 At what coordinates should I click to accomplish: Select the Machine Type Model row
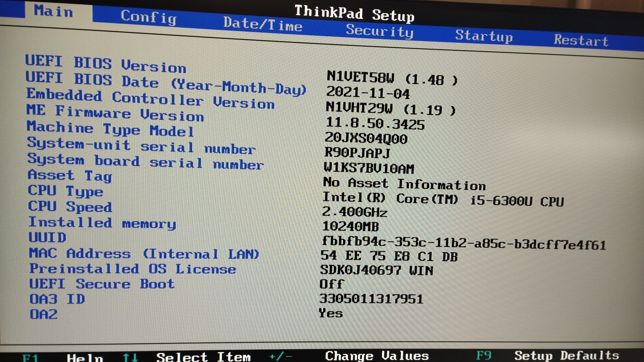[110, 129]
